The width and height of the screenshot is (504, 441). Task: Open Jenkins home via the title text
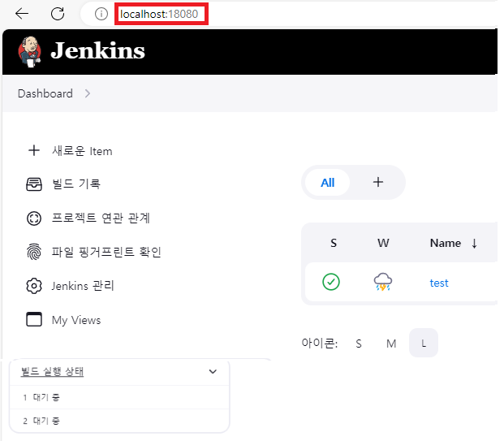[x=97, y=51]
